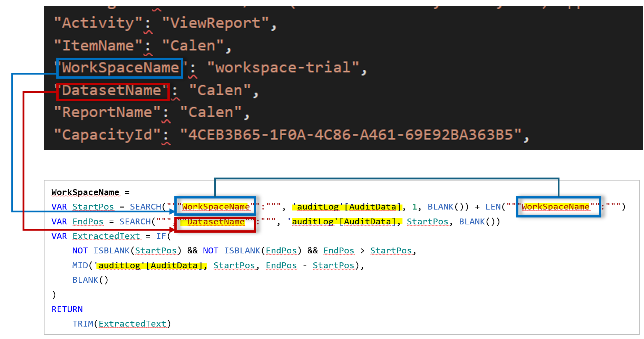Screen dimensions: 644x339
Task: Click the TRIM(ExtractedText) expression
Action: click(x=121, y=324)
